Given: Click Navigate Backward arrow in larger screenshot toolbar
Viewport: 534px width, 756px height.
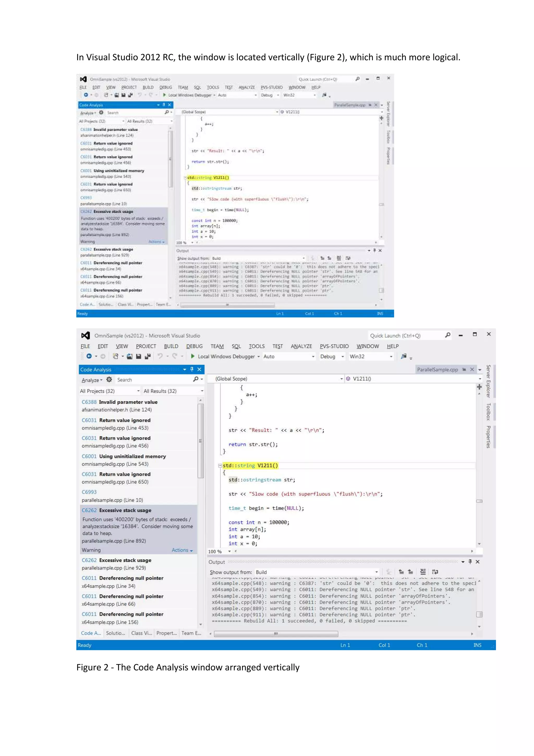Looking at the screenshot, I should point(89,356).
